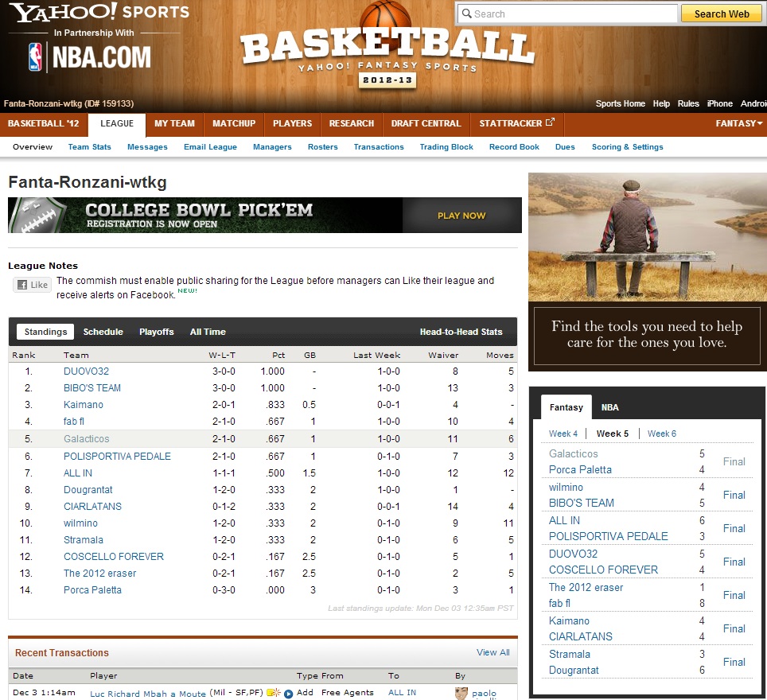Show Week 6 matchups
This screenshot has width=767, height=700.
click(x=661, y=434)
